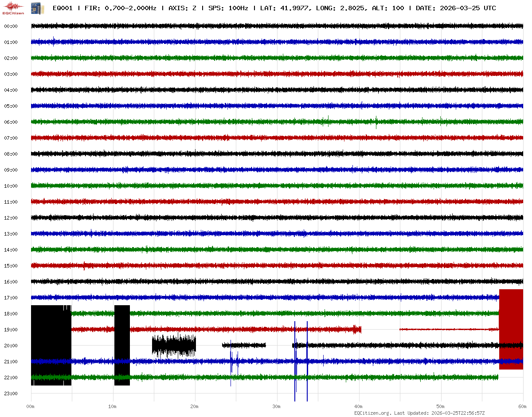Click the FIR: 0.700-2.000Hz filter label
The height and width of the screenshot is (417, 532).
pyautogui.click(x=121, y=8)
